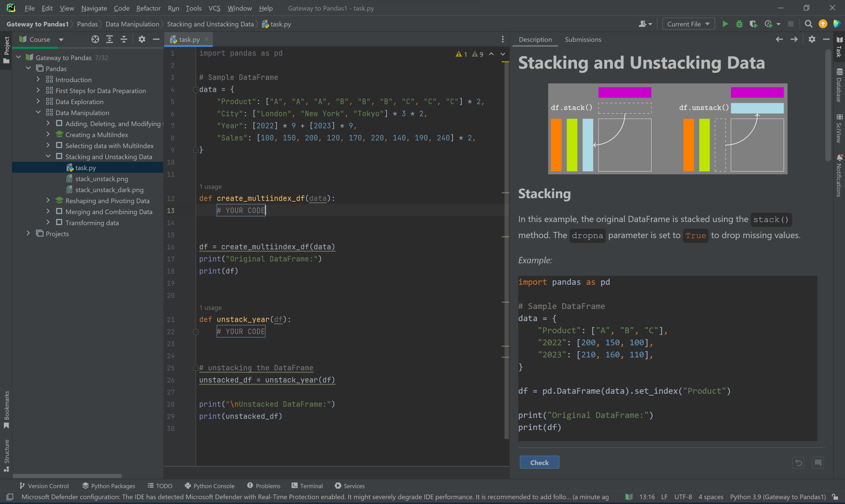Go to the previous task arrow
The width and height of the screenshot is (845, 504).
point(779,40)
